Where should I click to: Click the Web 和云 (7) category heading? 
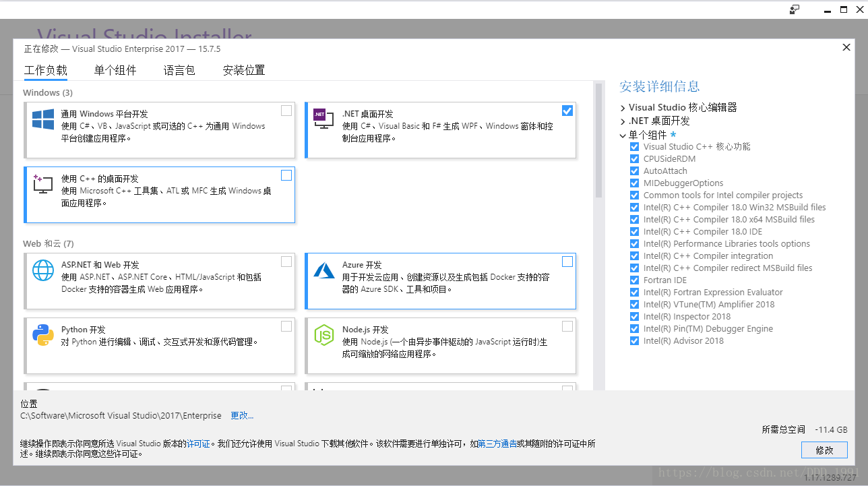[x=49, y=243]
